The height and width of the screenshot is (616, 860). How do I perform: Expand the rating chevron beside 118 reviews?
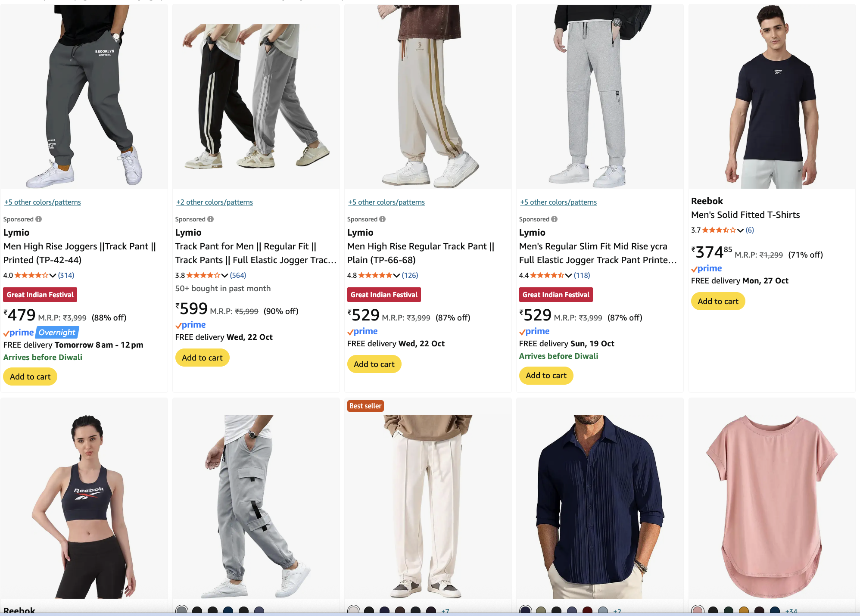[568, 275]
